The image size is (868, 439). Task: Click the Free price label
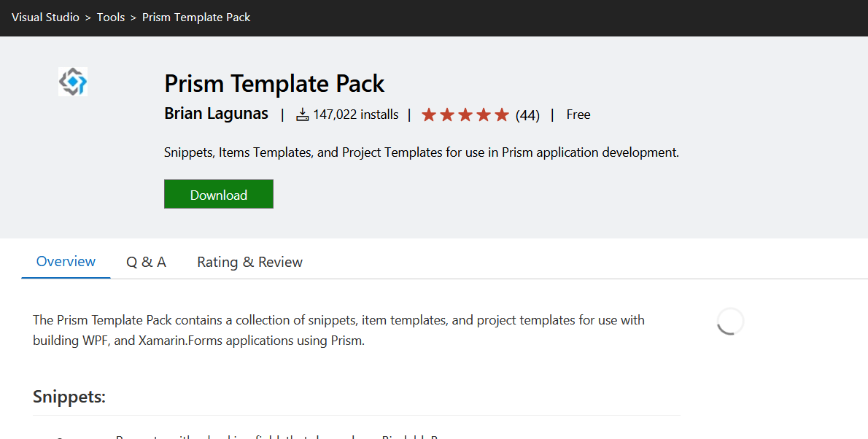[578, 114]
